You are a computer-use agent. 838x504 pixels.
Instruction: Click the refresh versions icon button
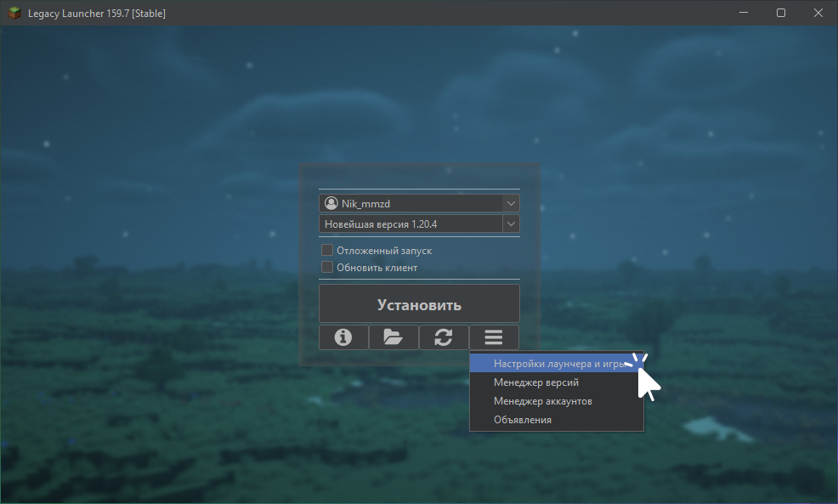click(x=444, y=337)
